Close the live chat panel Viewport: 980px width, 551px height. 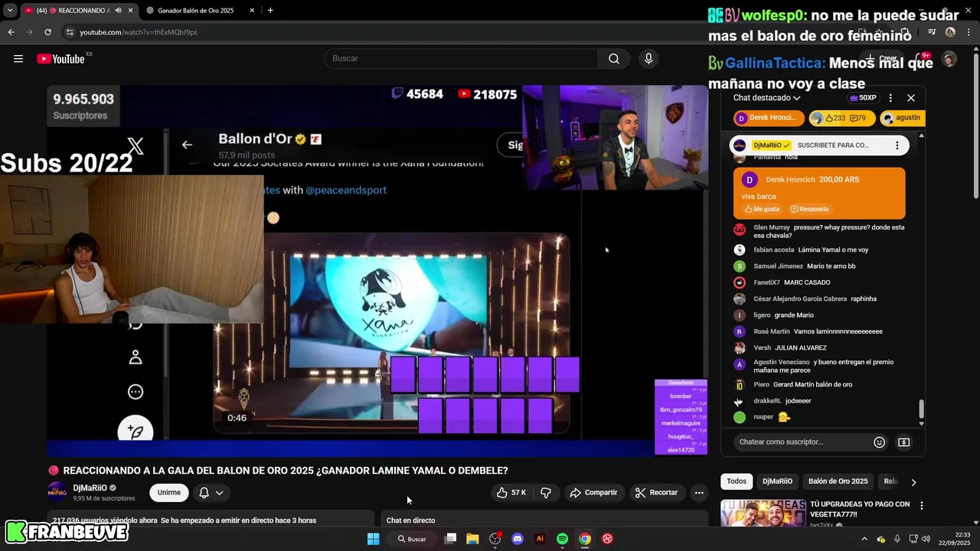pyautogui.click(x=911, y=98)
